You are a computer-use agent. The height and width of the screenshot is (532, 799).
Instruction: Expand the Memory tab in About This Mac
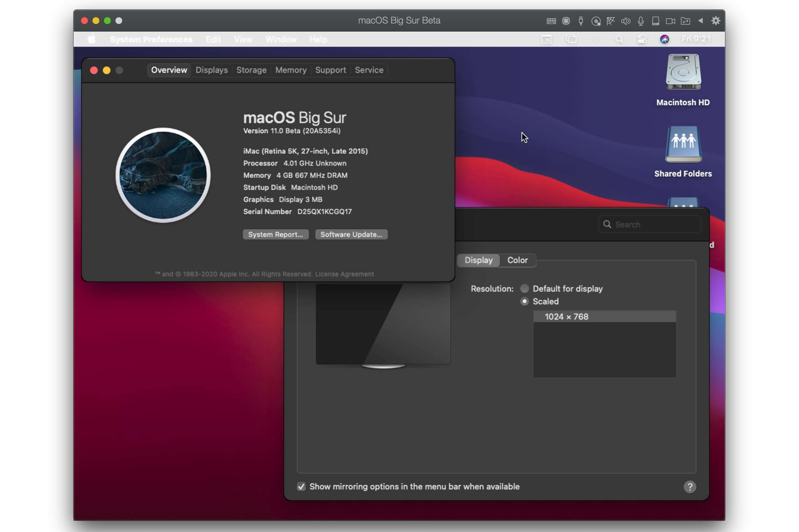tap(291, 70)
